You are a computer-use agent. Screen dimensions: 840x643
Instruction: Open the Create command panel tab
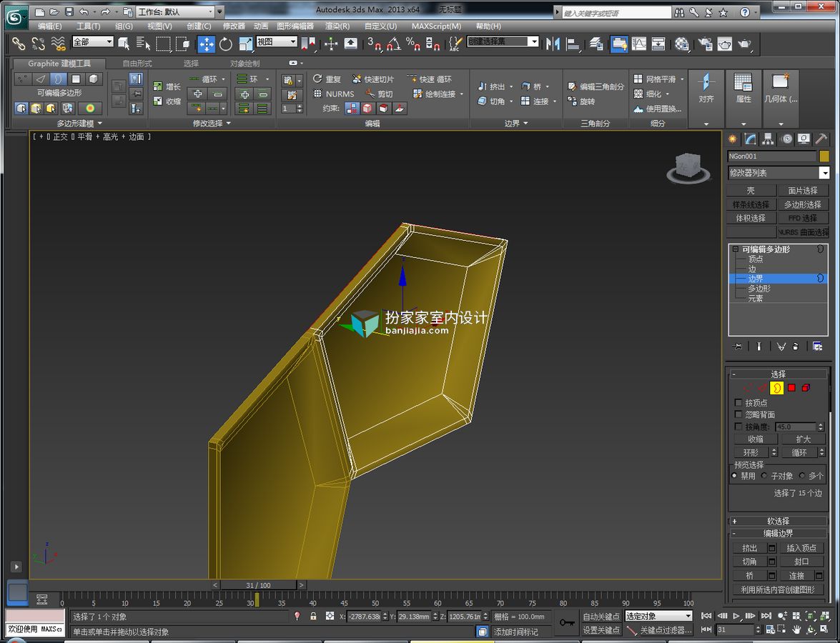(732, 139)
